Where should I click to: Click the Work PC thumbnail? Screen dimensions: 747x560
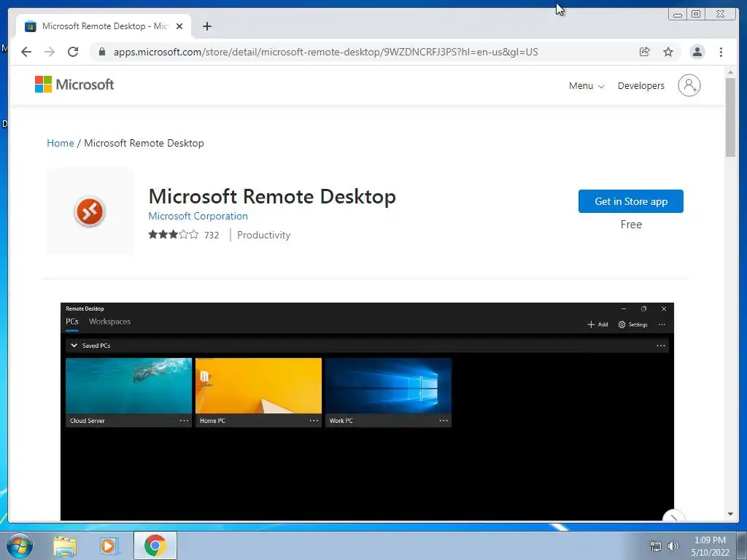tap(388, 386)
